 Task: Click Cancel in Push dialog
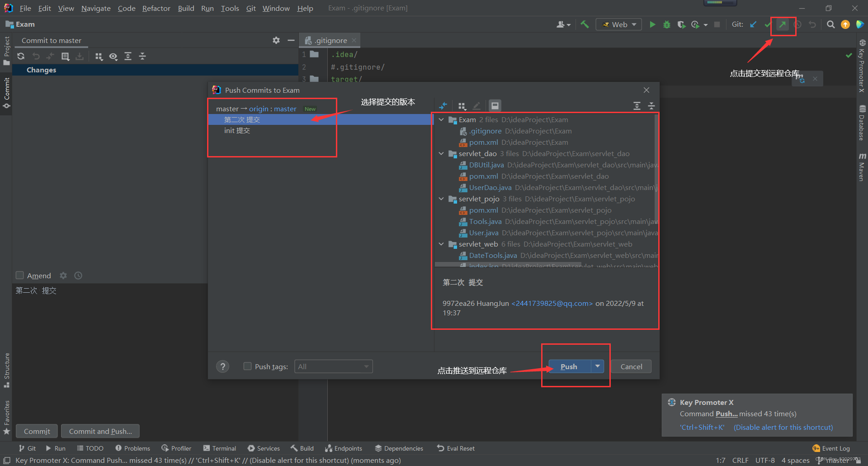pos(631,366)
